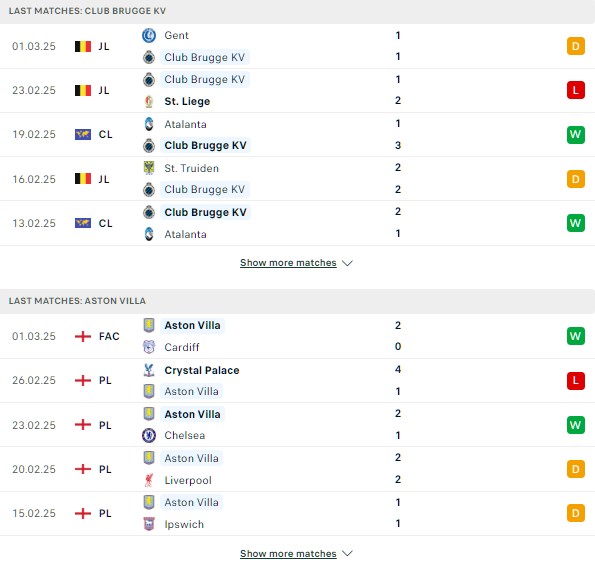595x567 pixels.
Task: Click Atalanta crest in 19.02.25 match
Action: tap(149, 124)
